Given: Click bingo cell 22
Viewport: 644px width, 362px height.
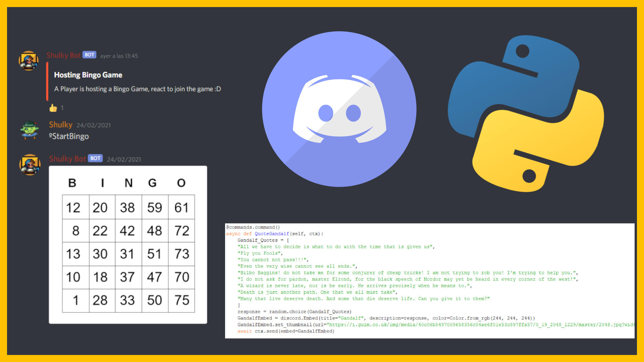Looking at the screenshot, I should 102,231.
